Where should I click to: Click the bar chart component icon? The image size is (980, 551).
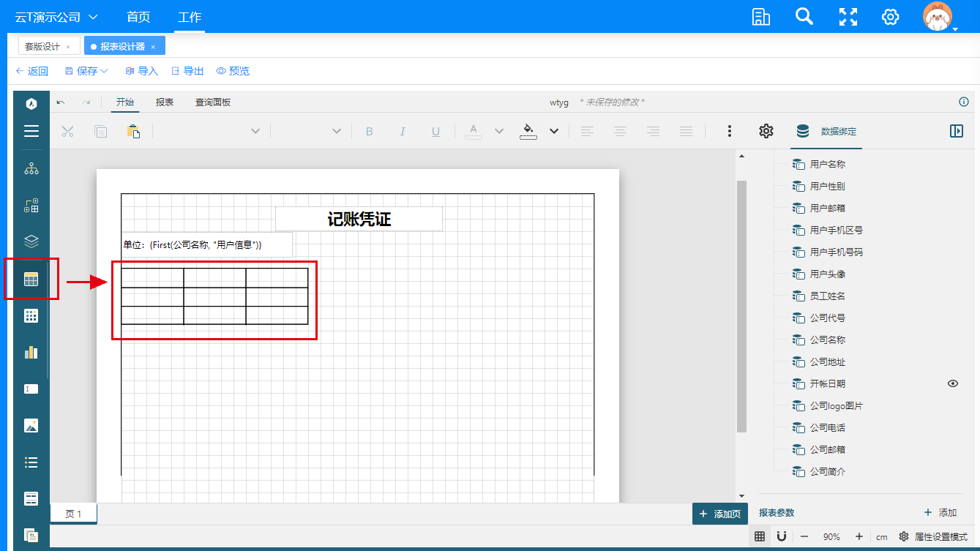(31, 353)
